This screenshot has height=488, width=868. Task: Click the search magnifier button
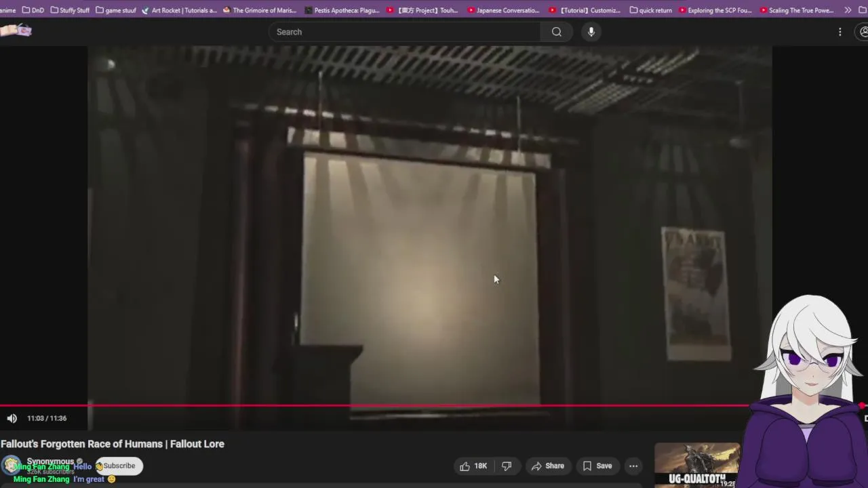[x=556, y=32]
